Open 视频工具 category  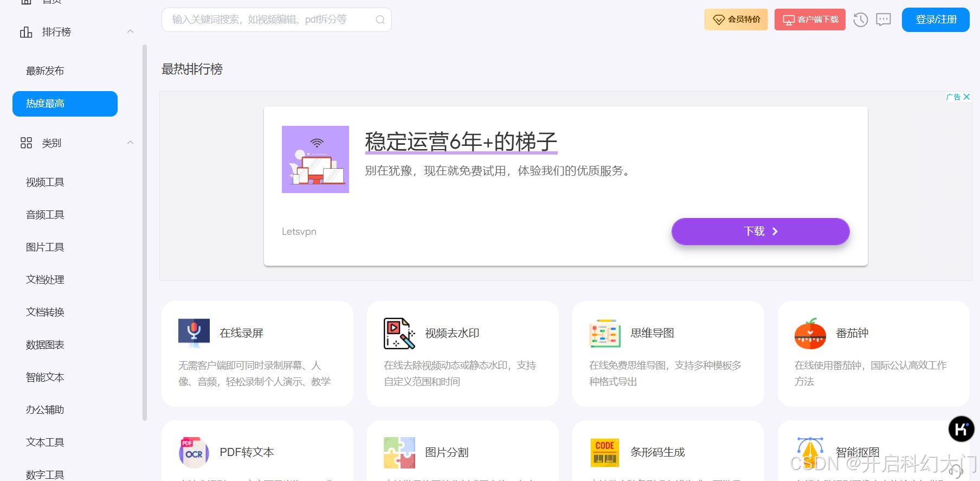coord(45,182)
